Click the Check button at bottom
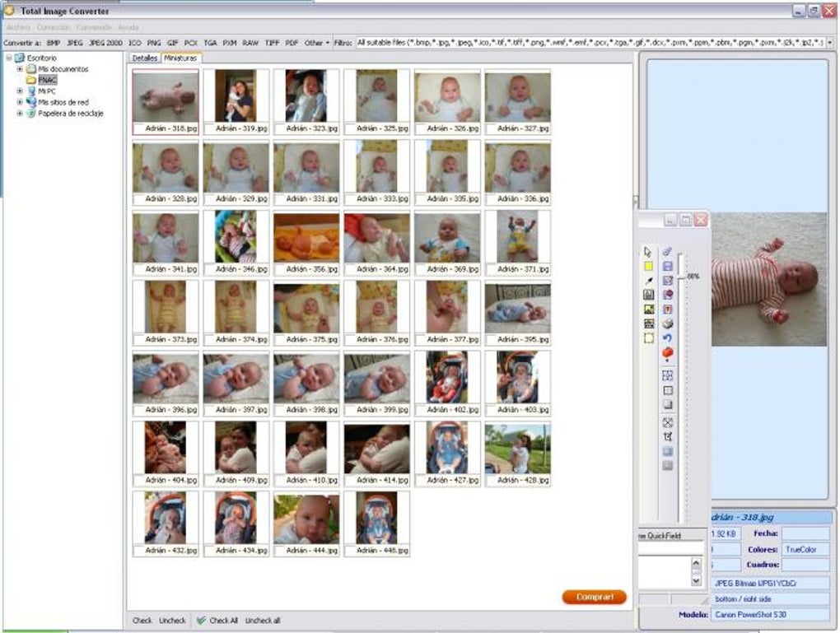This screenshot has width=840, height=633. pyautogui.click(x=142, y=621)
